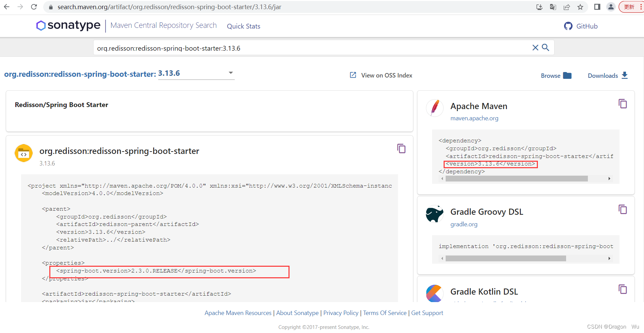Open Quick Stats

(x=243, y=26)
